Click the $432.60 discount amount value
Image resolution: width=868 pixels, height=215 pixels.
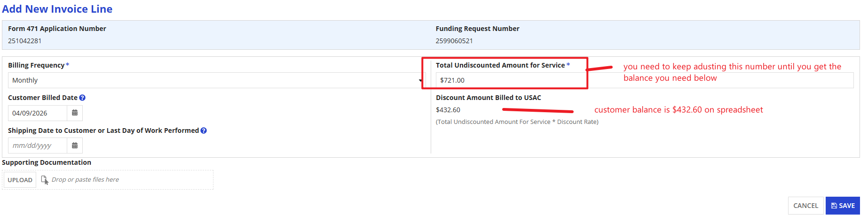[x=448, y=110]
